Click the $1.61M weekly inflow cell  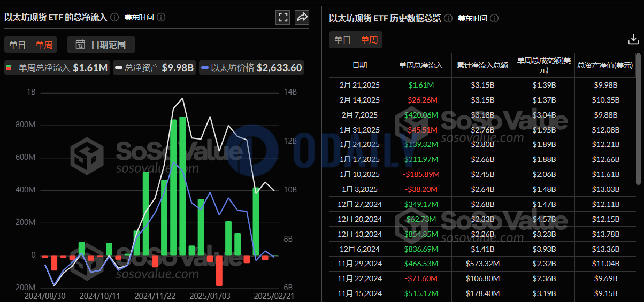coord(421,85)
